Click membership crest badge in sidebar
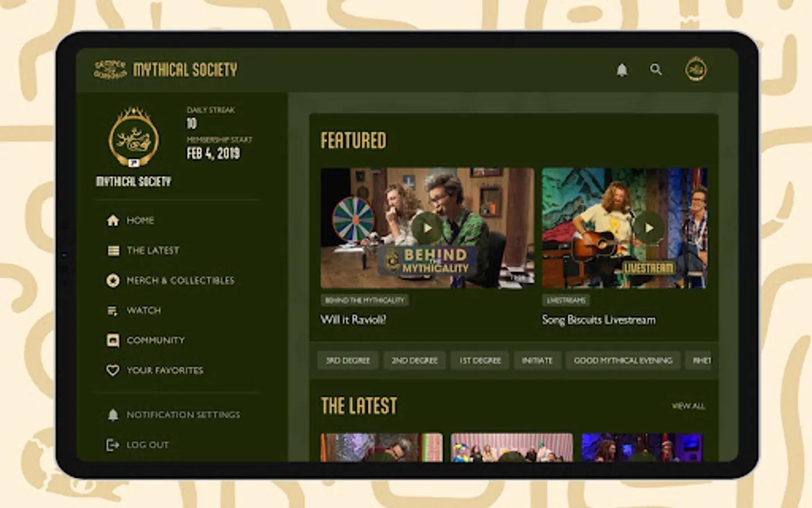This screenshot has width=812, height=508. tap(134, 137)
